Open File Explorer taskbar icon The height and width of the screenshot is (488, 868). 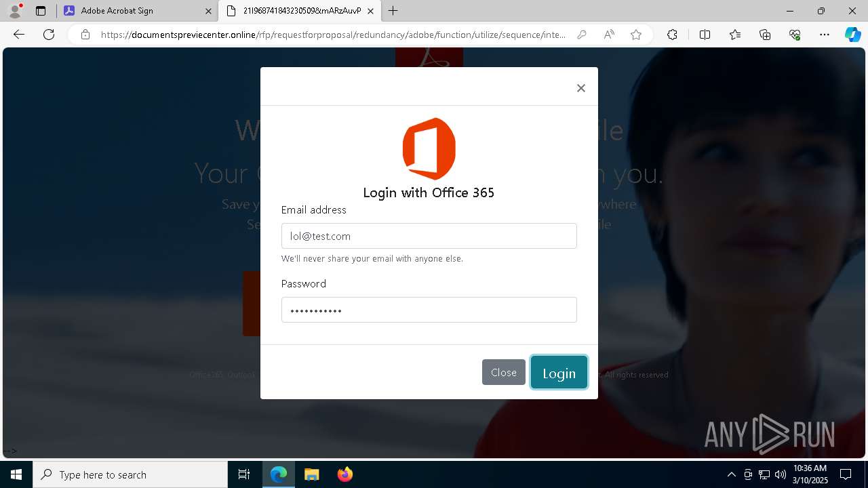tap(311, 474)
